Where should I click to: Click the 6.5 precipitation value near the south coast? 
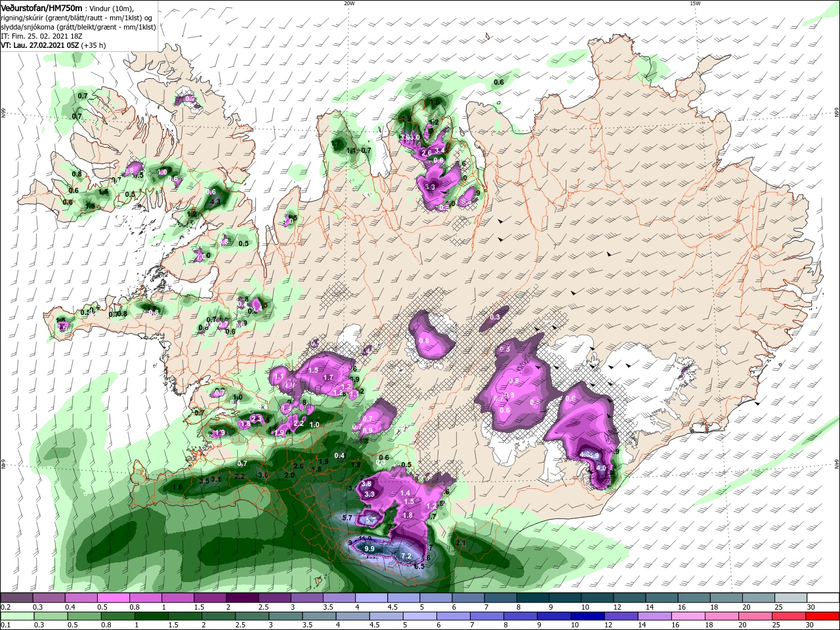click(x=419, y=566)
